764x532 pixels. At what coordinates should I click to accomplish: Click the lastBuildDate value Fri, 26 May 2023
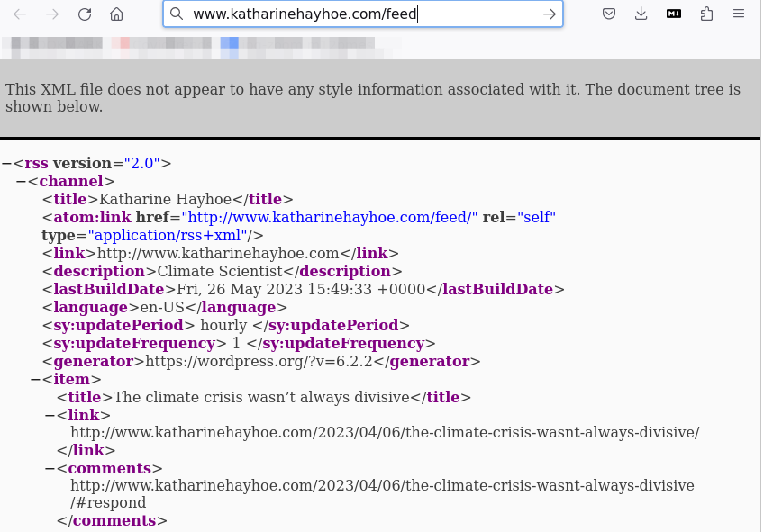tap(301, 289)
